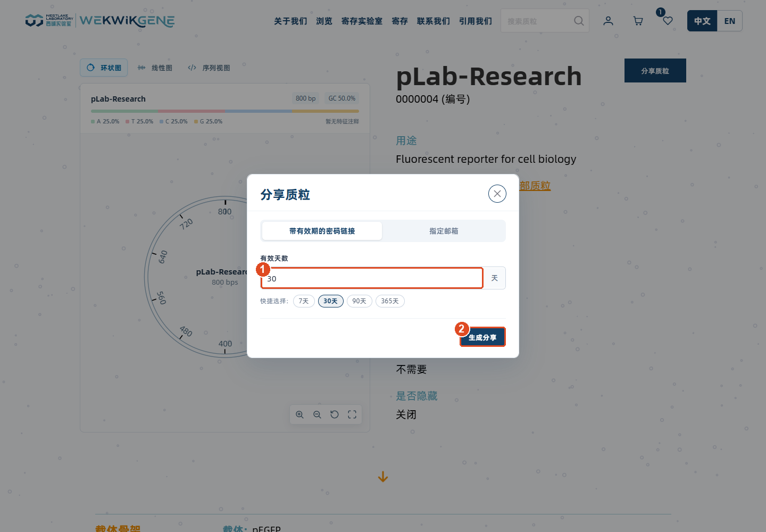This screenshot has width=766, height=532.
Task: Click the pLab-Research page heading
Action: tap(489, 76)
